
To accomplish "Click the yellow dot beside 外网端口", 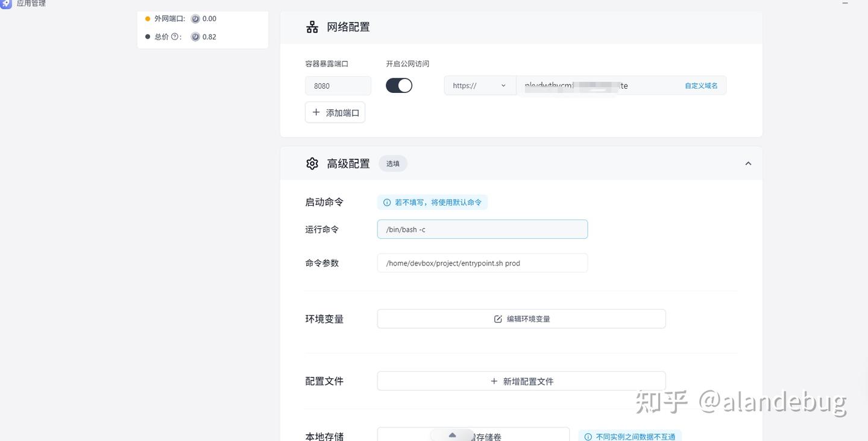I will [x=146, y=19].
